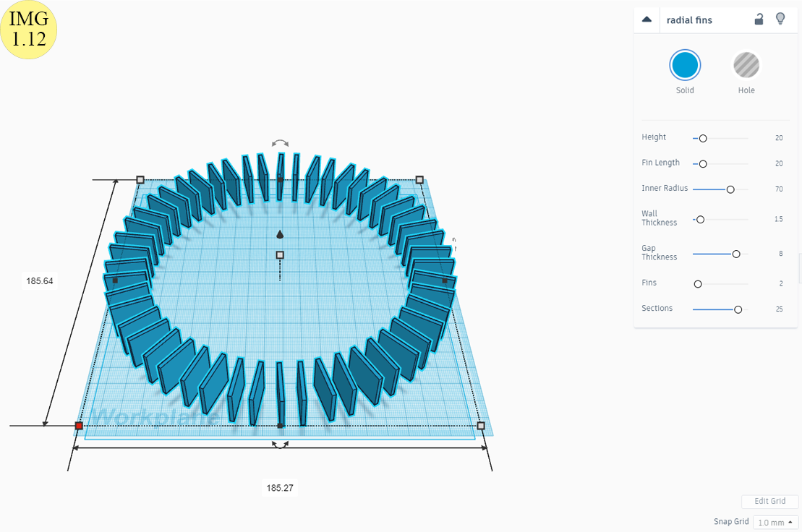
Task: Click the right-side rotation arrow handle
Action: pos(454,244)
